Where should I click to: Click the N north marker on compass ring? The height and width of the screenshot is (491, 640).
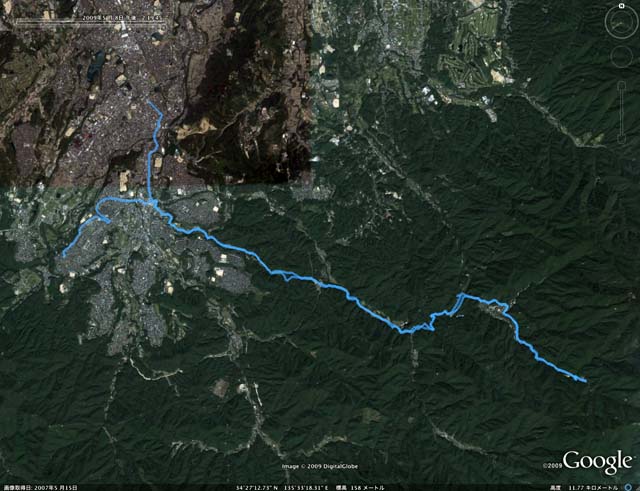[x=621, y=6]
